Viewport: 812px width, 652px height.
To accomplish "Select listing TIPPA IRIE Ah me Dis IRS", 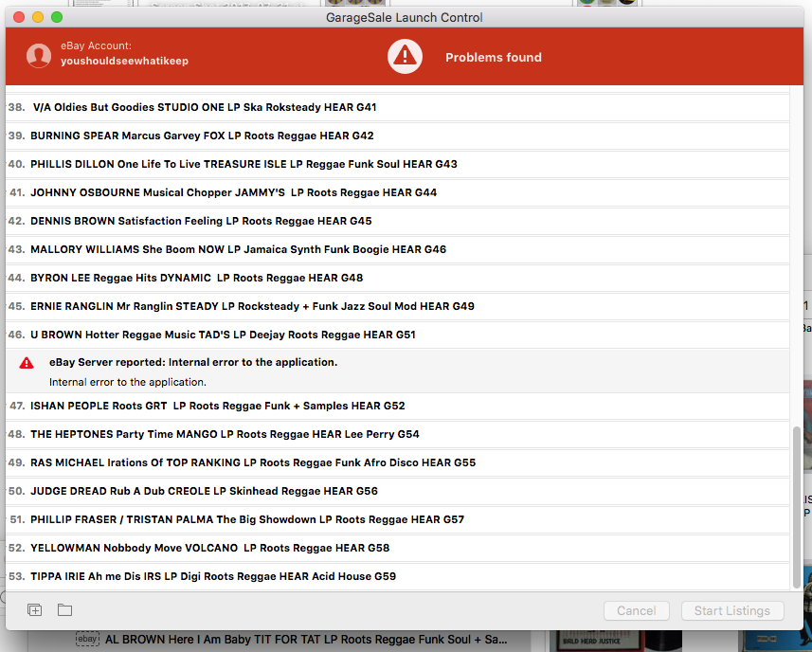I will tap(398, 577).
